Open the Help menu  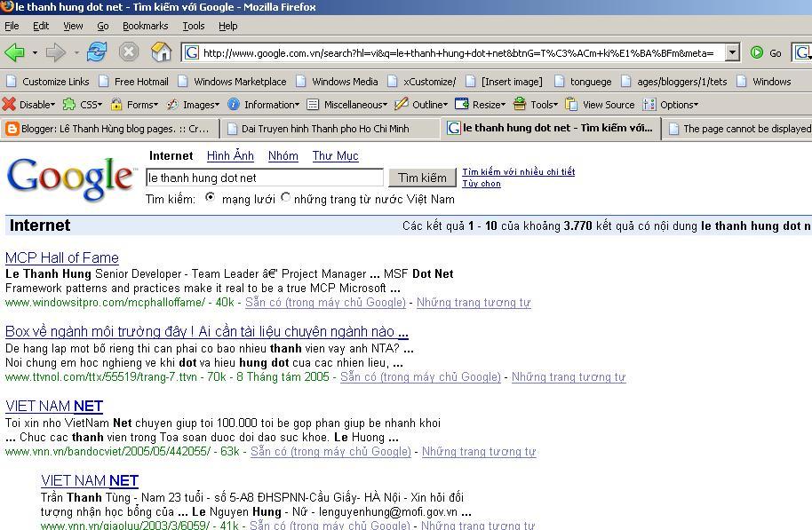pyautogui.click(x=227, y=26)
